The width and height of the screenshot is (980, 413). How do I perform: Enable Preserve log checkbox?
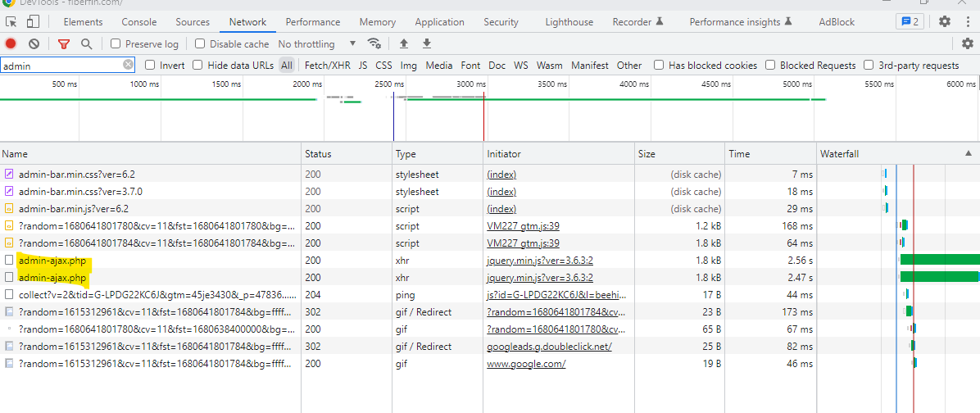click(116, 43)
